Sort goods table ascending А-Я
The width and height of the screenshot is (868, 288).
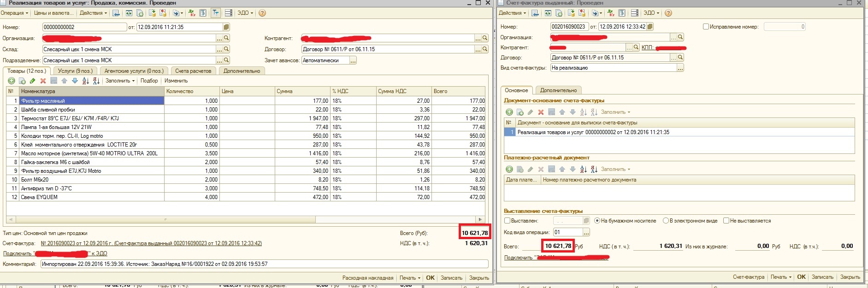pyautogui.click(x=86, y=81)
